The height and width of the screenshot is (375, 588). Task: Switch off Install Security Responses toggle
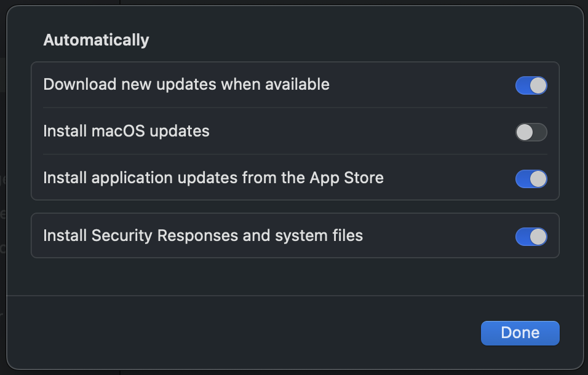[x=531, y=237]
